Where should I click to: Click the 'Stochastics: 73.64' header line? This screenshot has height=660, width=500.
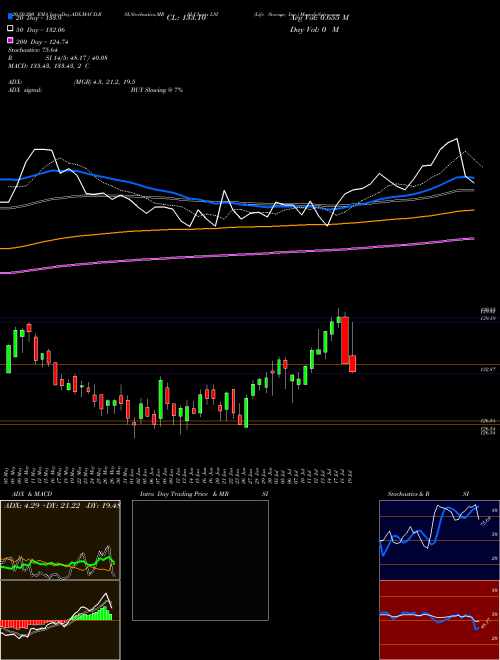click(x=33, y=50)
